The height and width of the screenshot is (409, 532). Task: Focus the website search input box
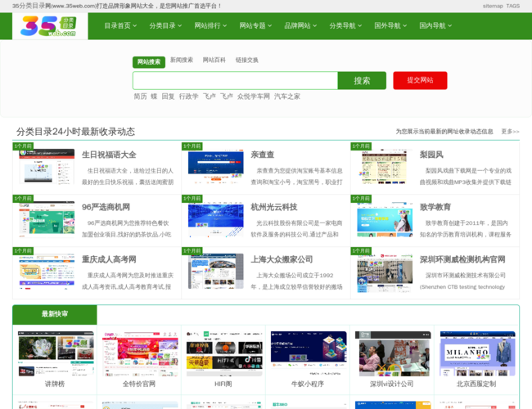pos(236,81)
